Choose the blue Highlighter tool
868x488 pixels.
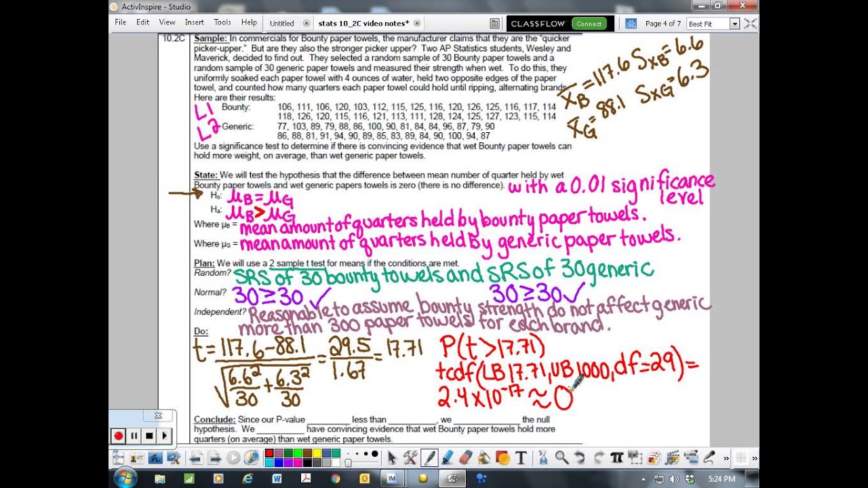point(448,457)
